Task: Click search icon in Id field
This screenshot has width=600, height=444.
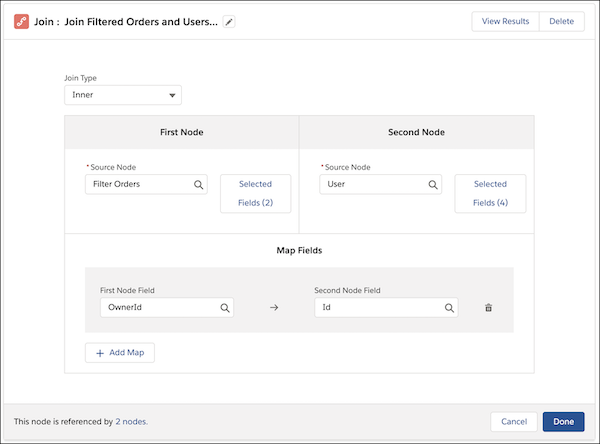Action: [449, 308]
